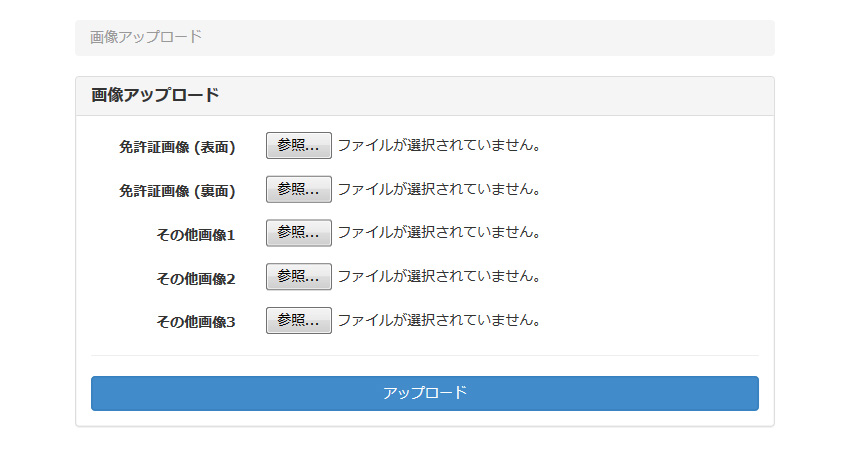Open file browser for その他画像1
Viewport: 850px width, 467px height.
click(x=298, y=233)
